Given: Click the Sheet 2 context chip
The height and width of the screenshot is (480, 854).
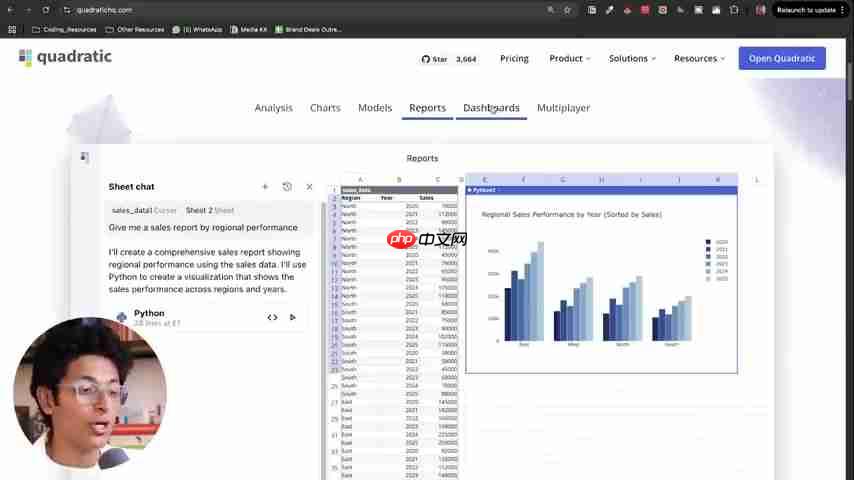Looking at the screenshot, I should (210, 210).
